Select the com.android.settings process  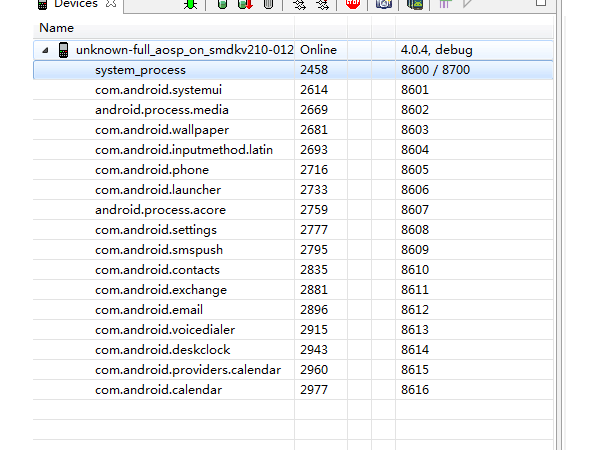pos(156,230)
